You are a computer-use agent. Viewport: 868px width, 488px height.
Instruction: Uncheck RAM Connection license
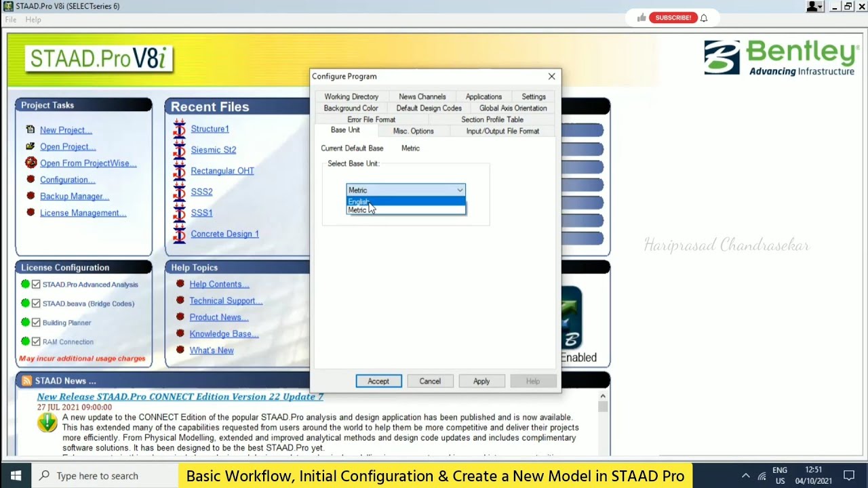pos(36,342)
